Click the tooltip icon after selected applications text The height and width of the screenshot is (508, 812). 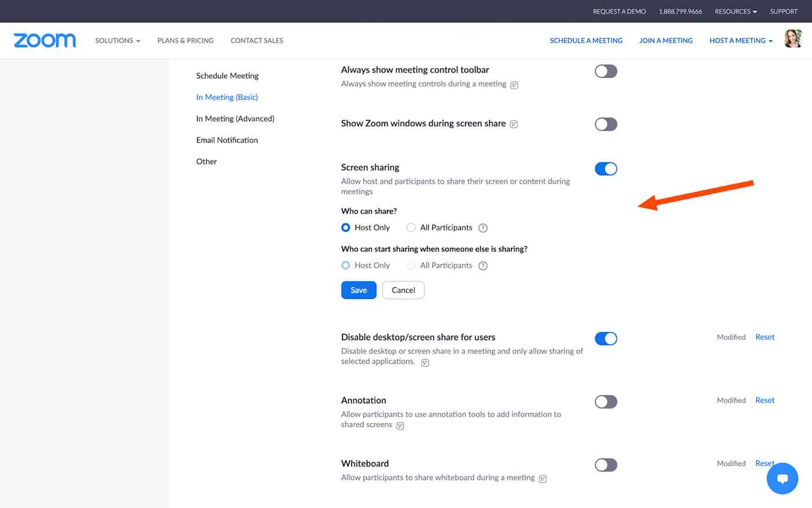coord(425,362)
